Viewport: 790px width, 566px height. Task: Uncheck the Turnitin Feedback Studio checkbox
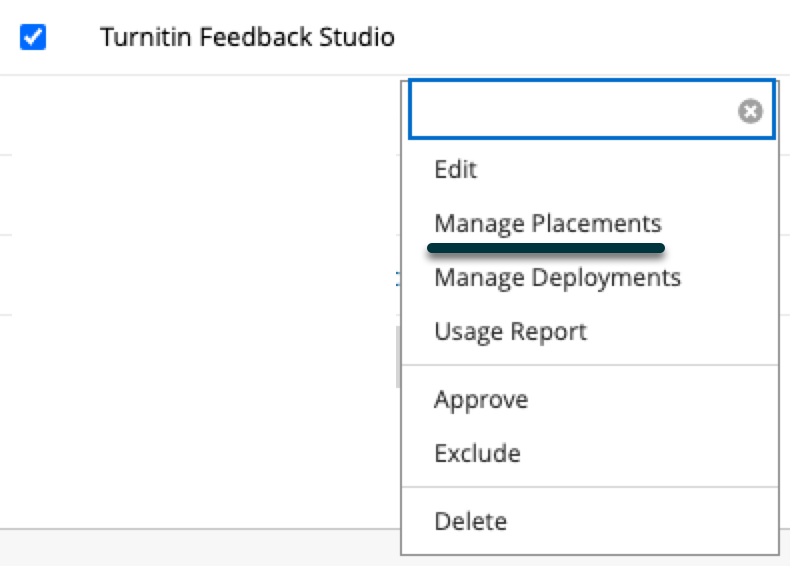coord(33,37)
